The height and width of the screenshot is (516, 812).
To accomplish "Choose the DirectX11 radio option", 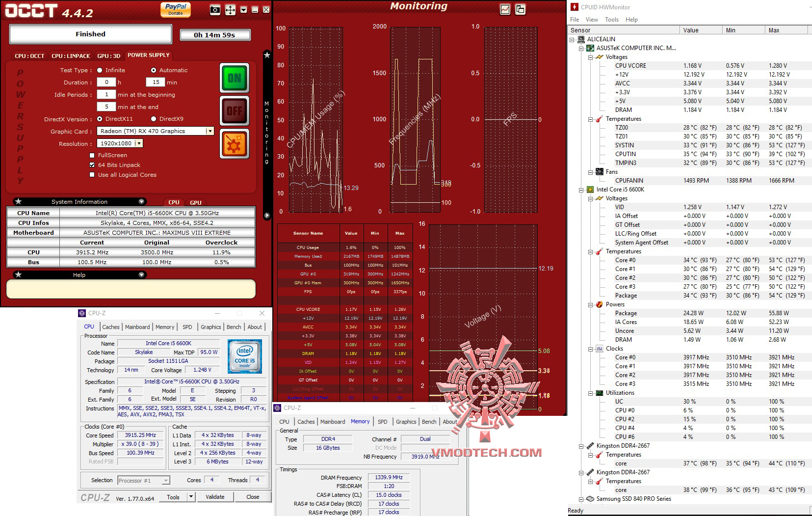I will [x=100, y=119].
